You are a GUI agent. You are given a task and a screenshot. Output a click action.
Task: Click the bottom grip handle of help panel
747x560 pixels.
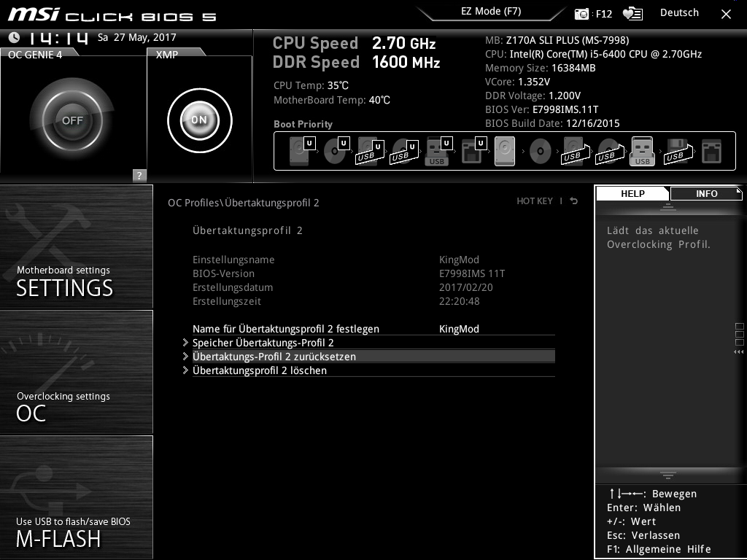(668, 475)
